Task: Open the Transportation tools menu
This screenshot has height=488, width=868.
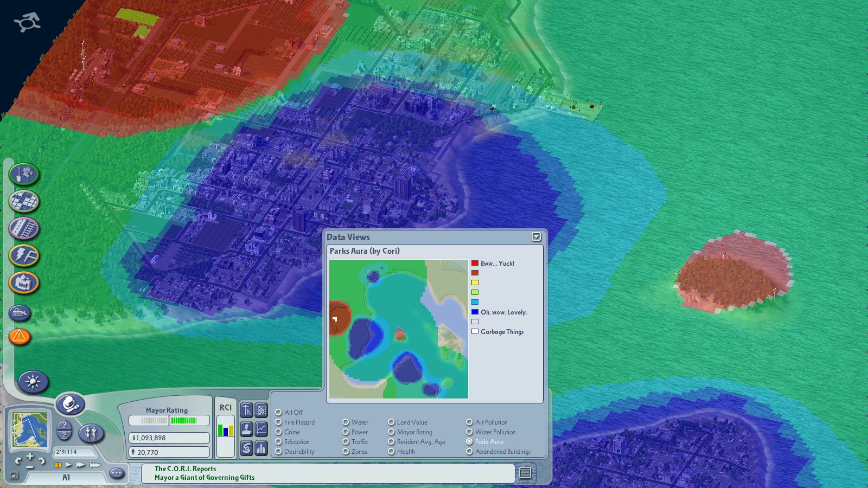Action: coord(24,228)
